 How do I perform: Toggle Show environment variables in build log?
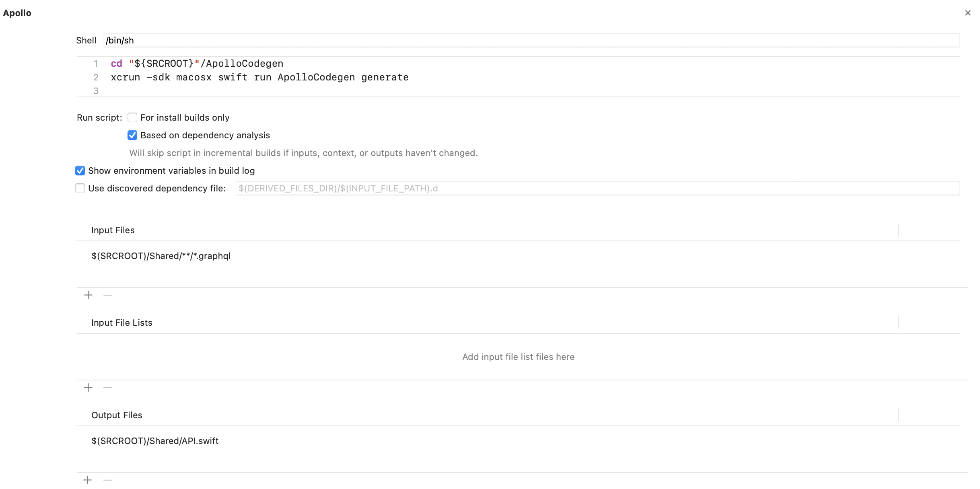coord(80,171)
